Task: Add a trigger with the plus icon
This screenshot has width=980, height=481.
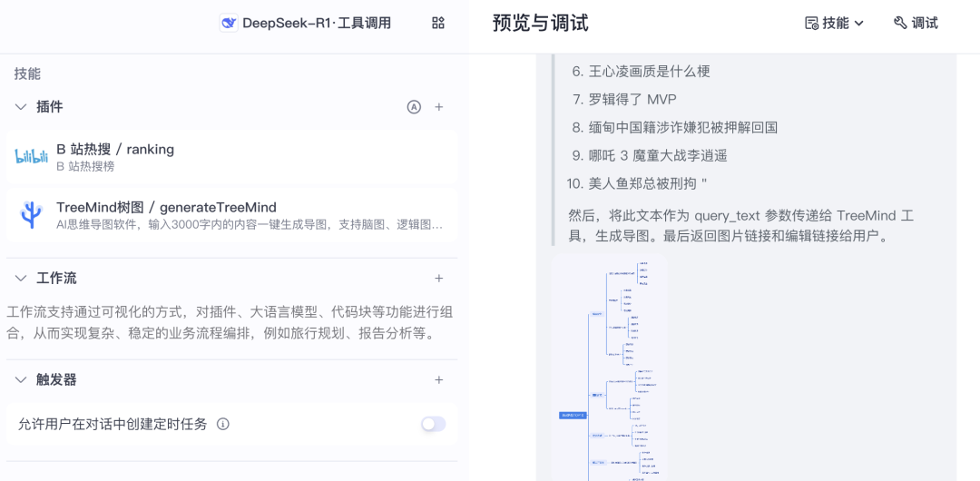Action: coord(439,379)
